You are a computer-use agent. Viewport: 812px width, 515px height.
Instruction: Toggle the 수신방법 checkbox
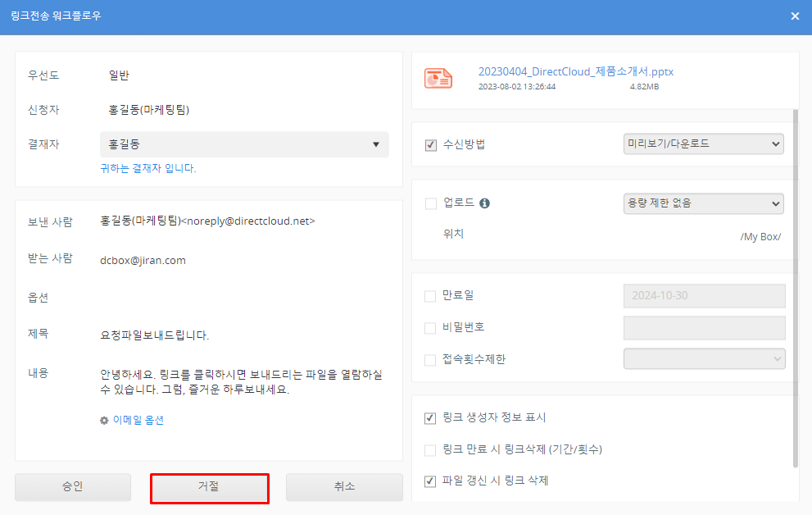click(431, 145)
